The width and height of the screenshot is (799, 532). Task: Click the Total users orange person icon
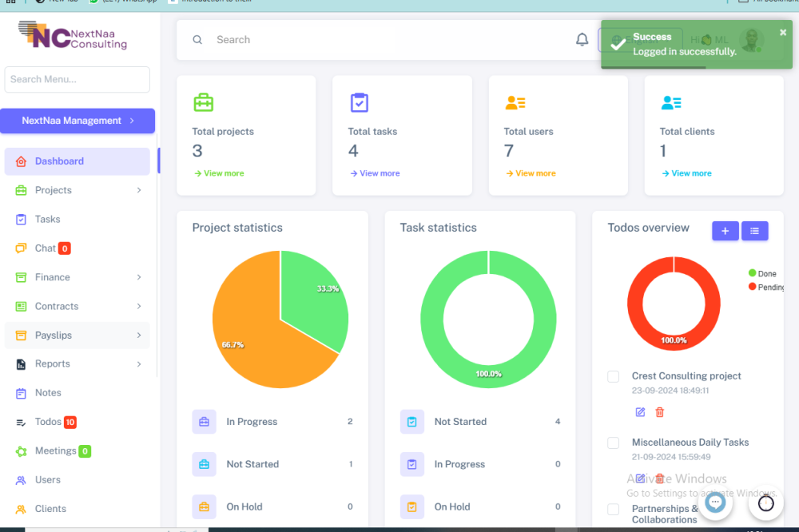click(x=515, y=103)
